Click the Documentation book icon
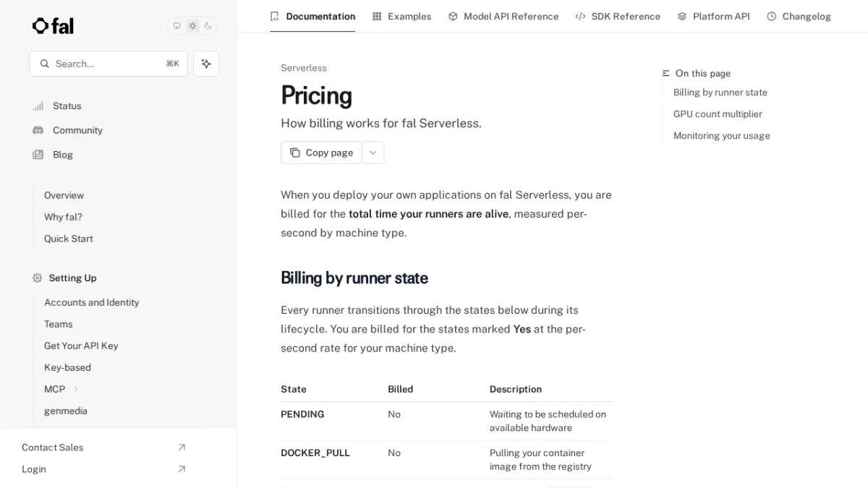Image resolution: width=868 pixels, height=488 pixels. [274, 16]
